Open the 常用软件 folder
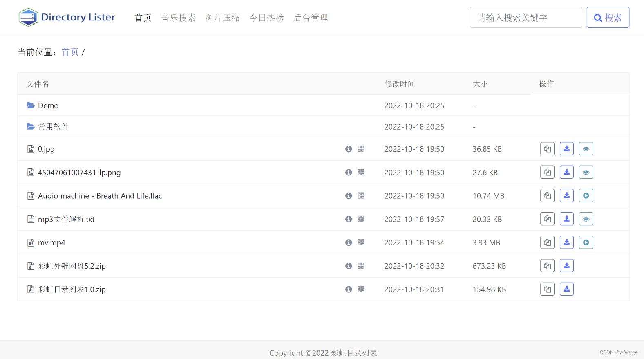The height and width of the screenshot is (359, 644). [x=53, y=127]
